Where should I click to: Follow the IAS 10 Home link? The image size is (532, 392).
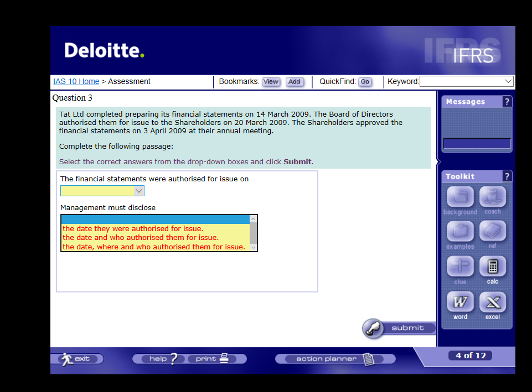coord(76,81)
